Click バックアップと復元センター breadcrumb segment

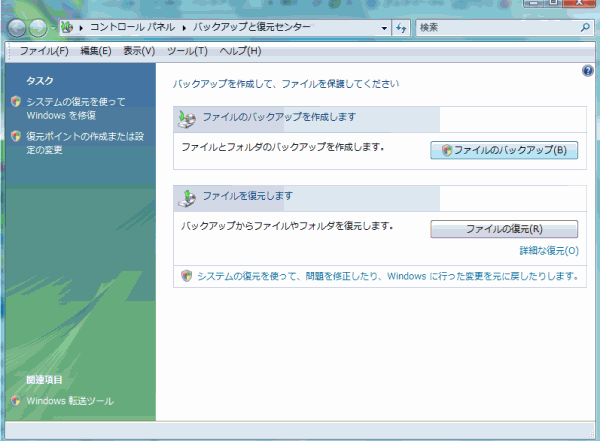pyautogui.click(x=251, y=27)
